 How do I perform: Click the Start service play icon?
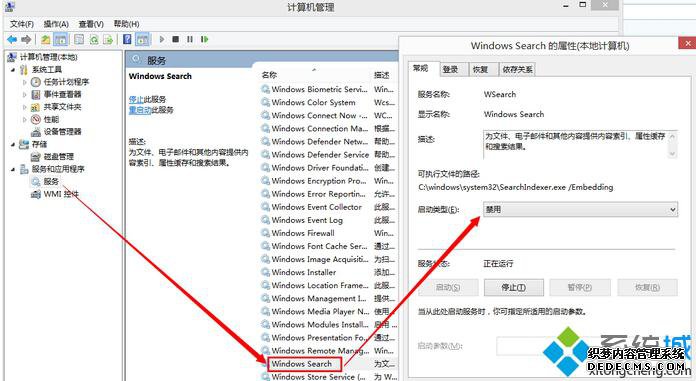click(162, 40)
